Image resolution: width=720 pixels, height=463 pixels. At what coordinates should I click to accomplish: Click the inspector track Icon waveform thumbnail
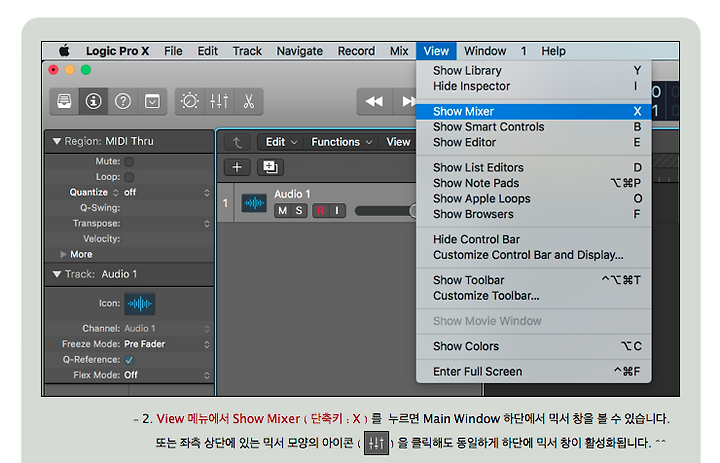pos(140,304)
